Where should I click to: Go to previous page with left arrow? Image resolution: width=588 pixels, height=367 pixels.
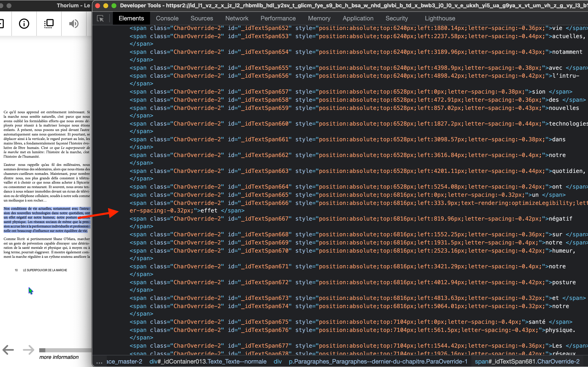point(8,350)
